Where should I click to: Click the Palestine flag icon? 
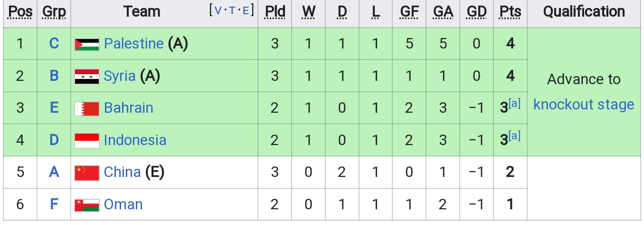87,44
